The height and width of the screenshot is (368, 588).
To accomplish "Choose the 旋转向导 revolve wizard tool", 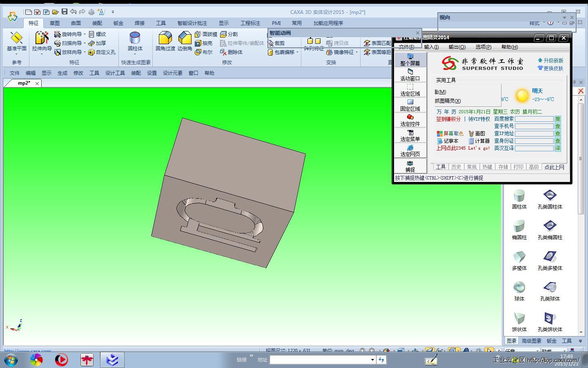I will 68,34.
